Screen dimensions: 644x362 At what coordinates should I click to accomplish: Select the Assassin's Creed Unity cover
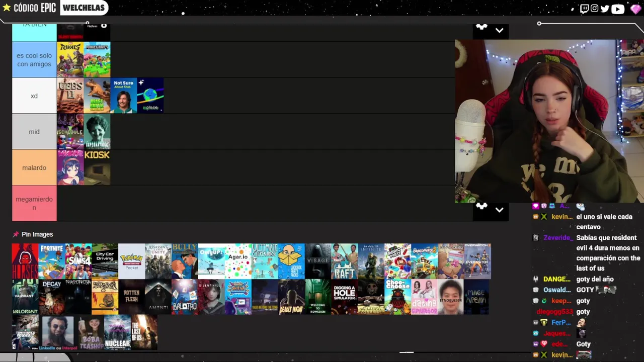coord(158,261)
